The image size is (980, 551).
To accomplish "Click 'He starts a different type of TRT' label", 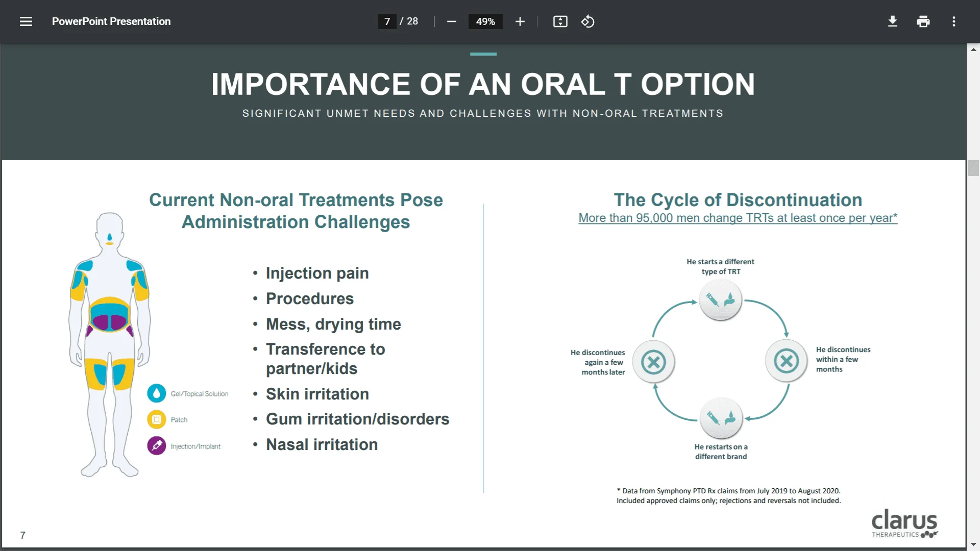I will pos(720,266).
